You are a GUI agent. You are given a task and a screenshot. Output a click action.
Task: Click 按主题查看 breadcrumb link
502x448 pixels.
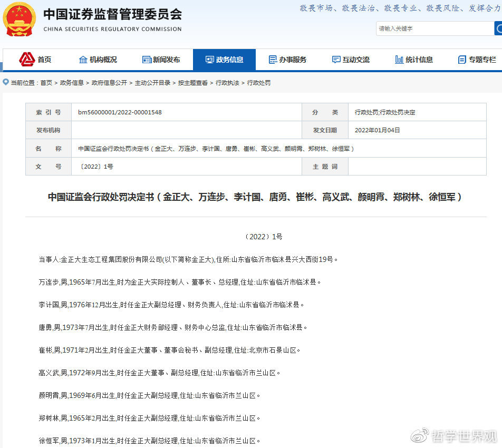192,83
